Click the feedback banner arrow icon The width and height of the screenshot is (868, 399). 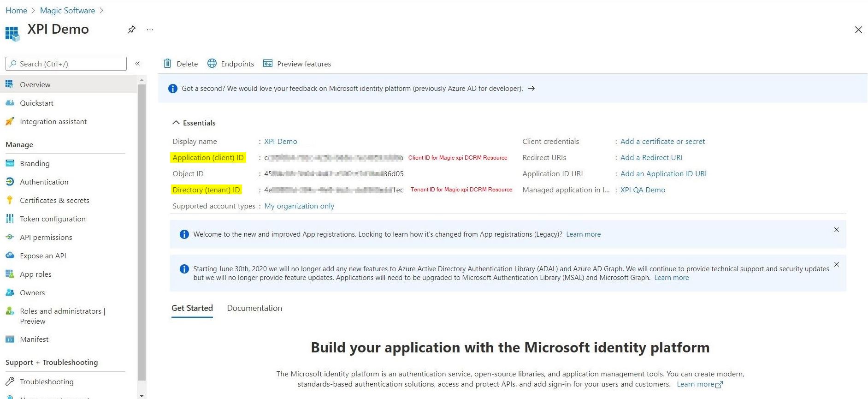point(531,89)
